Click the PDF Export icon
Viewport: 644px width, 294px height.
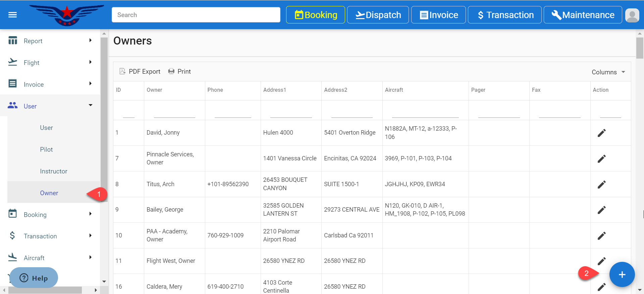tap(122, 71)
